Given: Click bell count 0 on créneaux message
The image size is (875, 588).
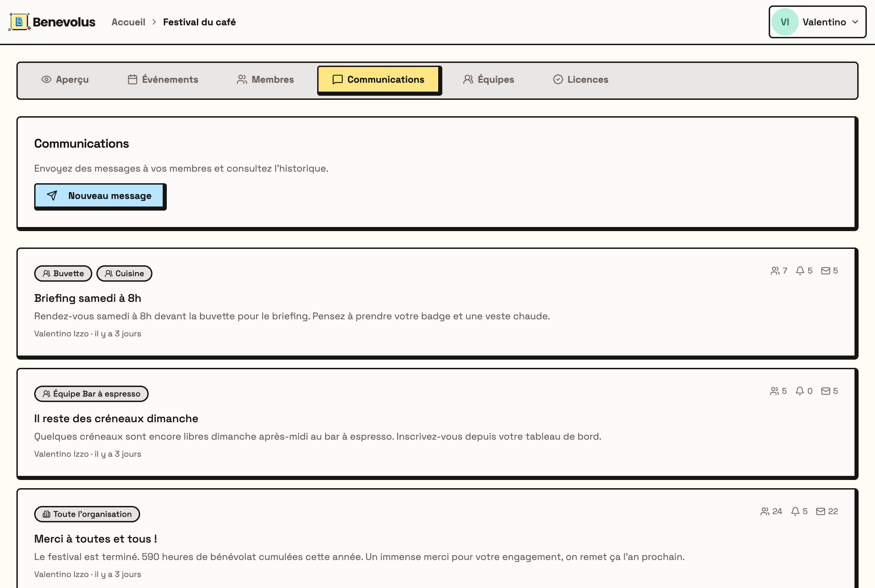Looking at the screenshot, I should (x=804, y=391).
